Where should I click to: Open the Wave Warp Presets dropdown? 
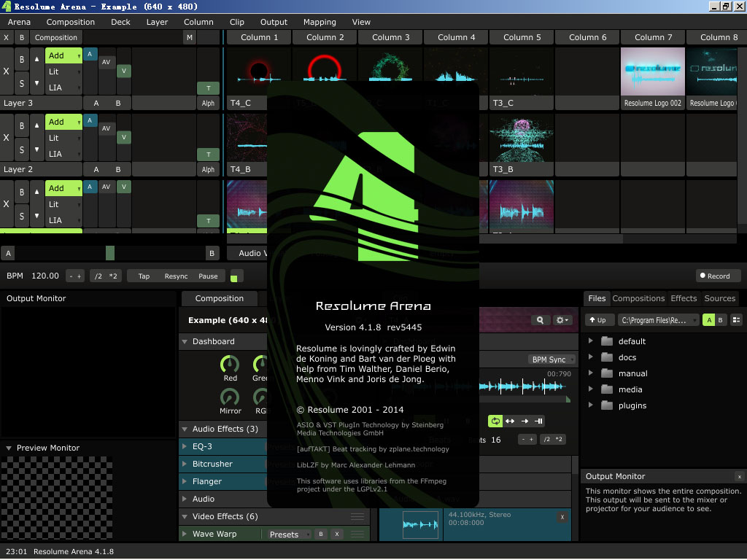click(x=288, y=534)
